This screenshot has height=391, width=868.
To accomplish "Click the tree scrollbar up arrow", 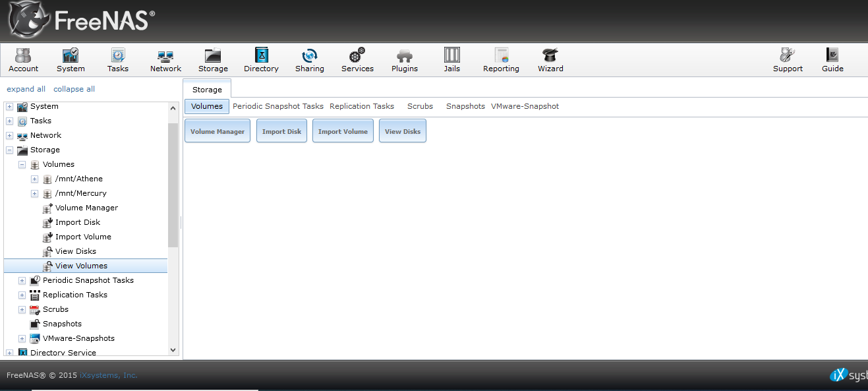I will [x=173, y=108].
